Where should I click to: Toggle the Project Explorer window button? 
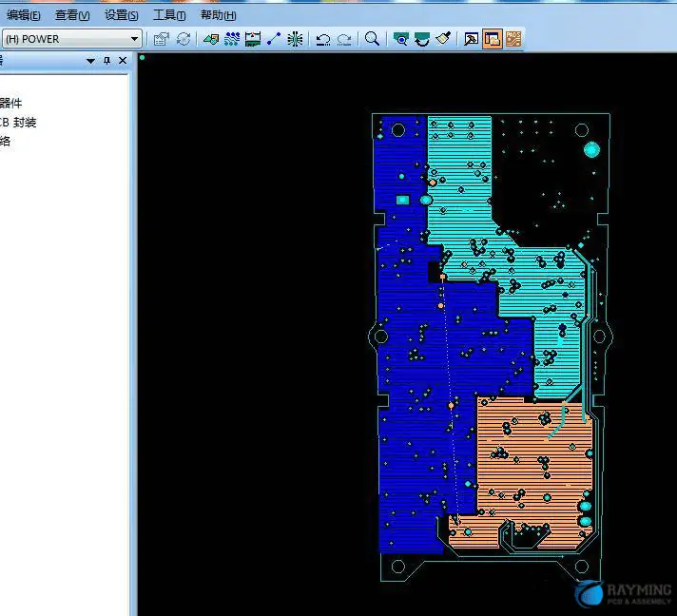click(471, 39)
